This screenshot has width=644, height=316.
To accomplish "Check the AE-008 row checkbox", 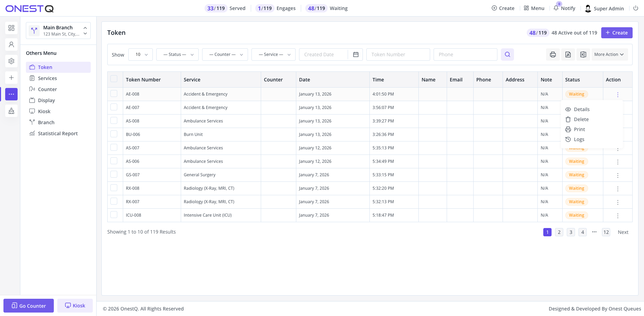I will [x=114, y=93].
